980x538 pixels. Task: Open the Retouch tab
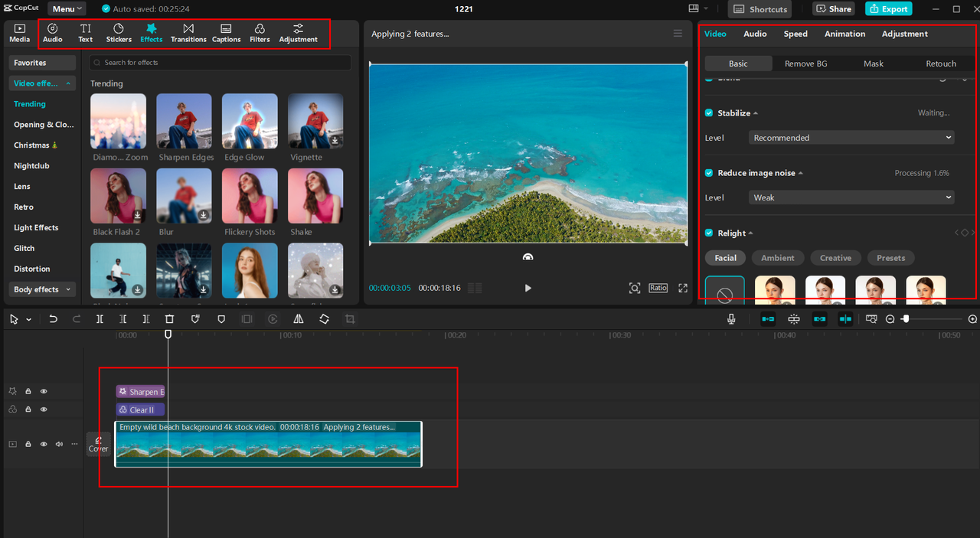[941, 64]
